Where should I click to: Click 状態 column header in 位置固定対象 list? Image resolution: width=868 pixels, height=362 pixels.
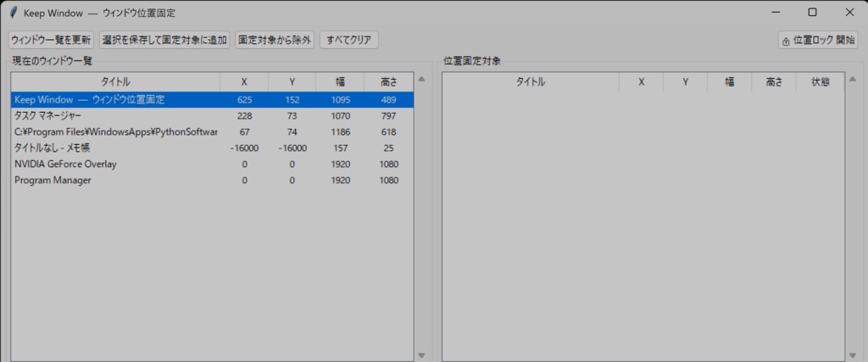pos(821,82)
